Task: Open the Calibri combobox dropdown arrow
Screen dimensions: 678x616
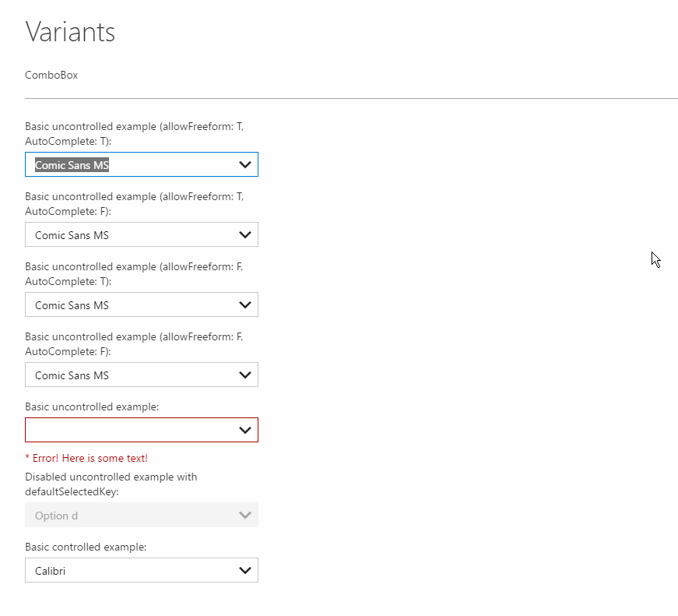Action: 245,571
